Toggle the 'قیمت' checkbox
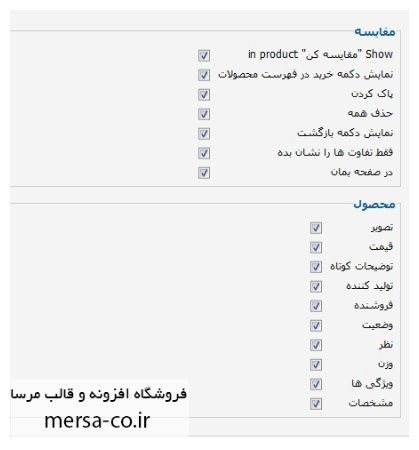The height and width of the screenshot is (450, 419). click(316, 247)
